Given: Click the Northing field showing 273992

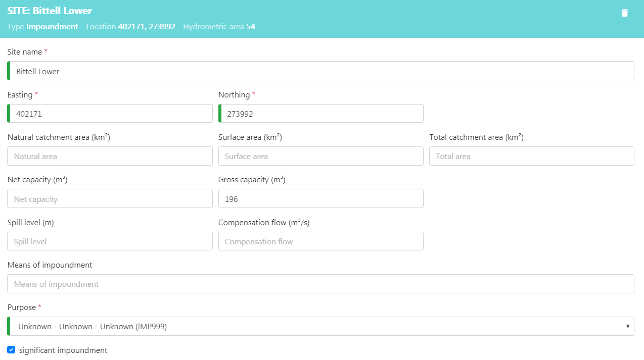Looking at the screenshot, I should 320,114.
